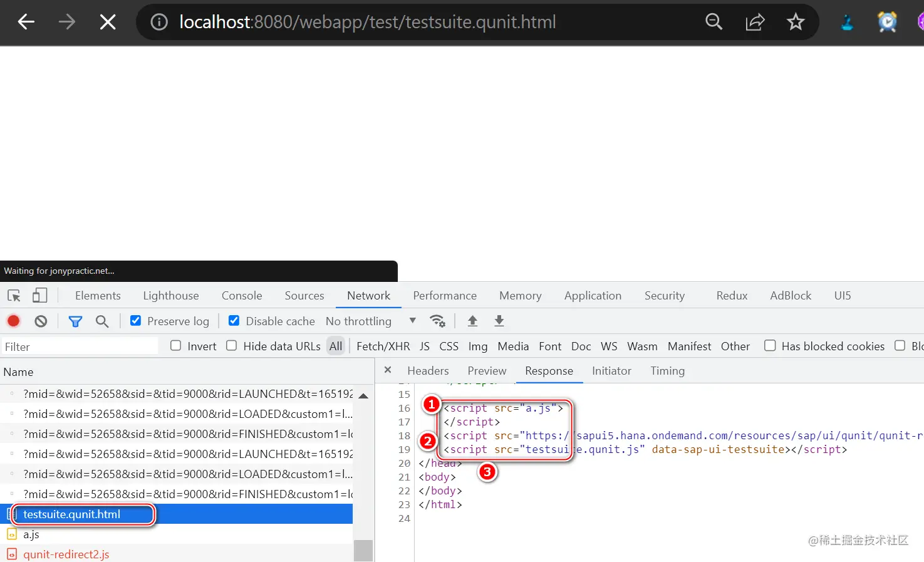The height and width of the screenshot is (562, 924).
Task: Open the Memory tab
Action: tap(520, 296)
